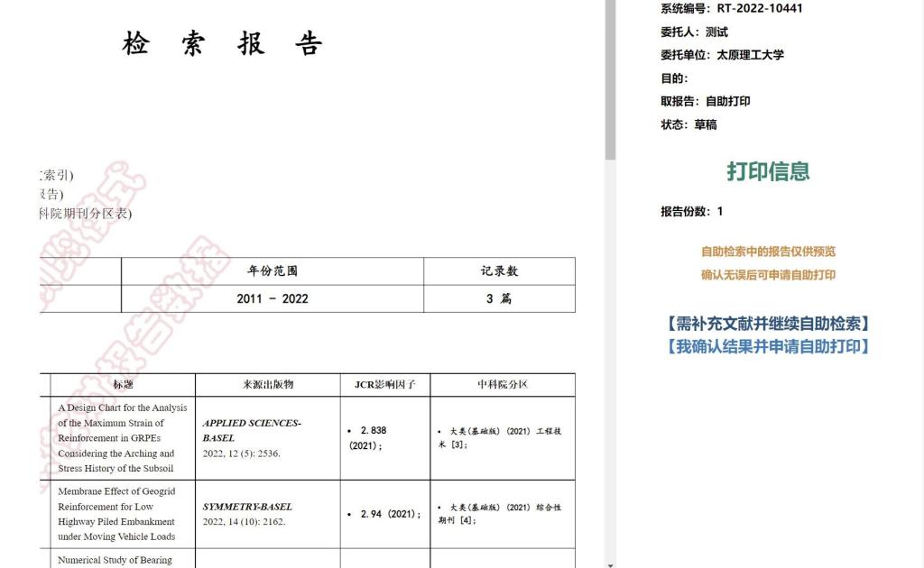Click the 打印信息 section heading
Screen dimensions: 924x568
768,171
